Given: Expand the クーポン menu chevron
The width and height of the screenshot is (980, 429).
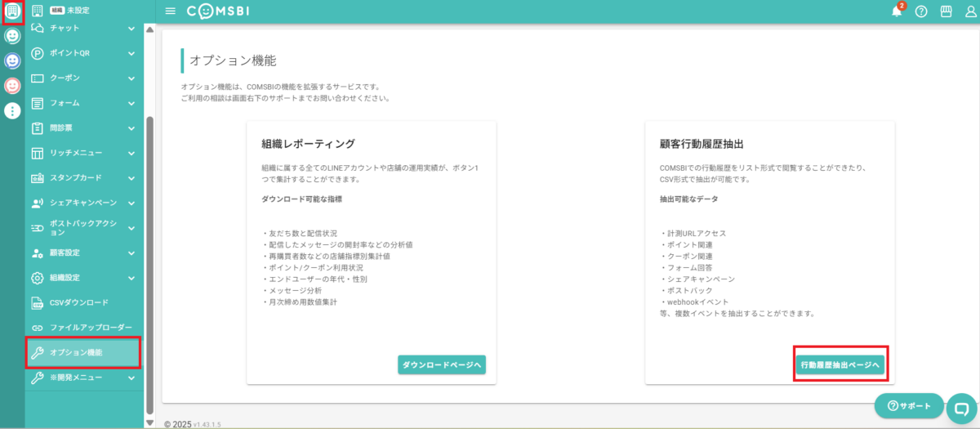Looking at the screenshot, I should click(131, 78).
